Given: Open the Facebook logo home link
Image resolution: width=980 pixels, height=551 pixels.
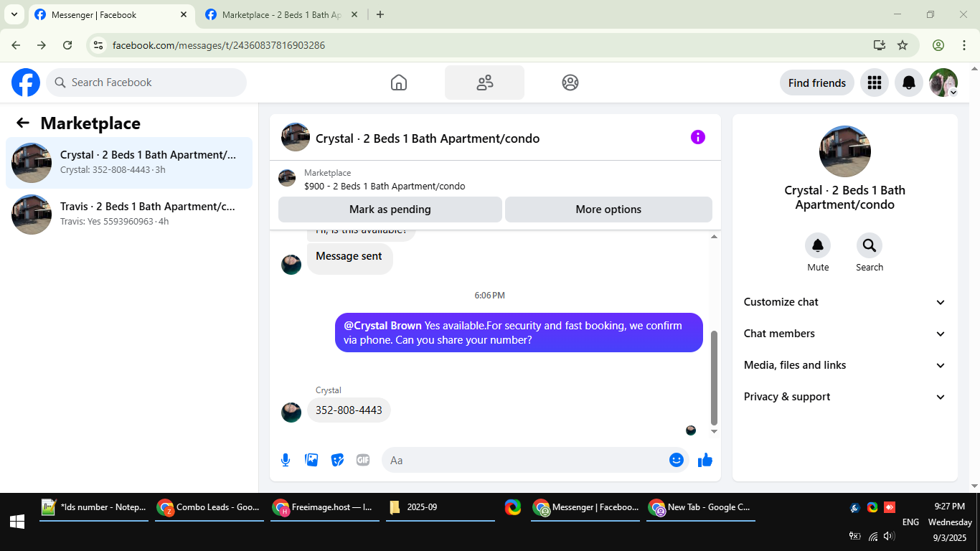Looking at the screenshot, I should [x=26, y=83].
